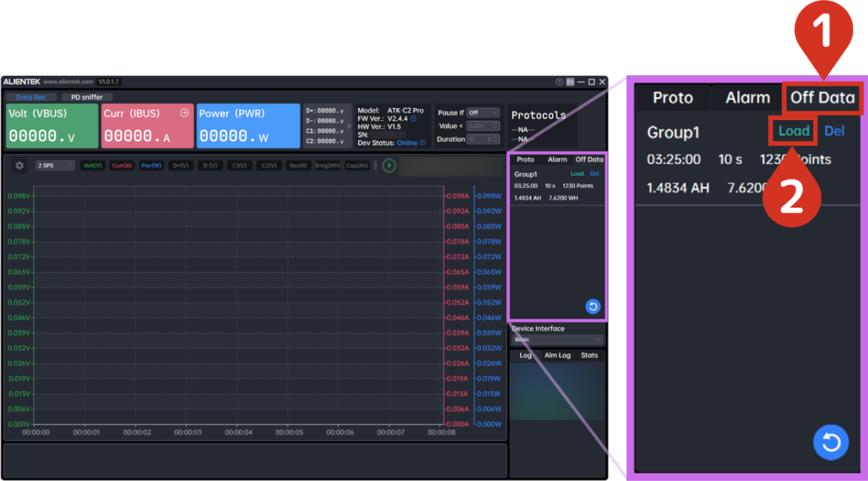Toggle the C2(V) channel
Image resolution: width=868 pixels, height=481 pixels.
268,166
